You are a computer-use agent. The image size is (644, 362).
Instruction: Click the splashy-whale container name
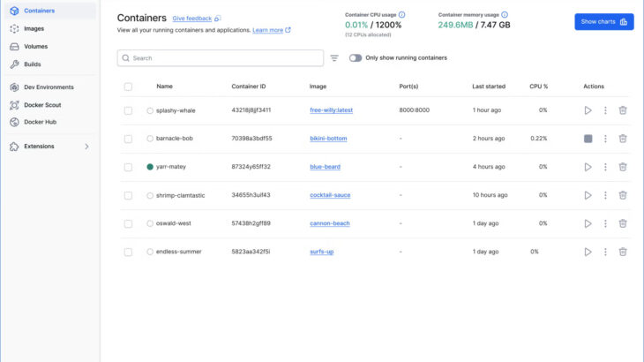coord(176,110)
